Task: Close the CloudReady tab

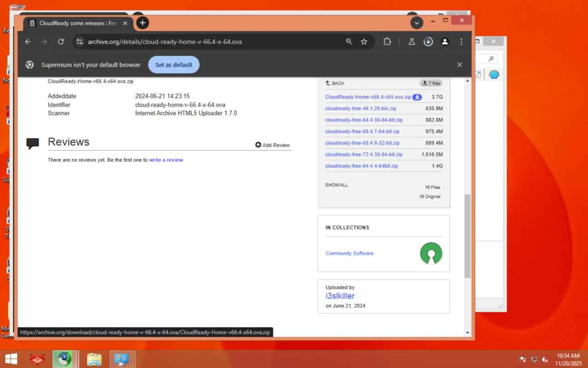Action: click(x=125, y=23)
